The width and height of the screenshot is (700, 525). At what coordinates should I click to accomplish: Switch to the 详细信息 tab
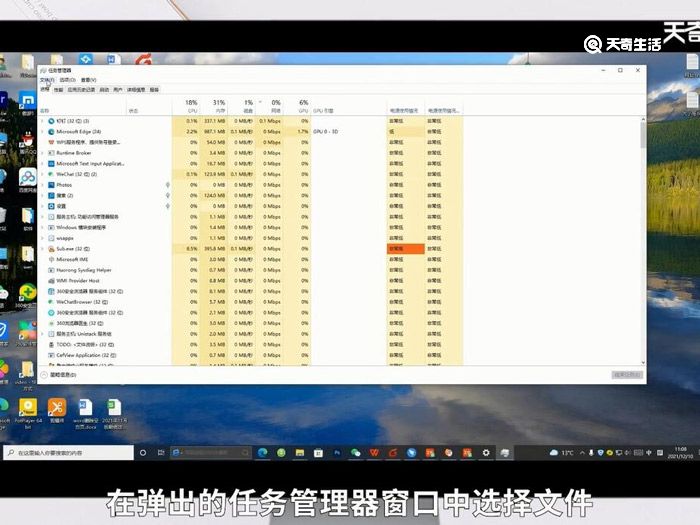[136, 90]
